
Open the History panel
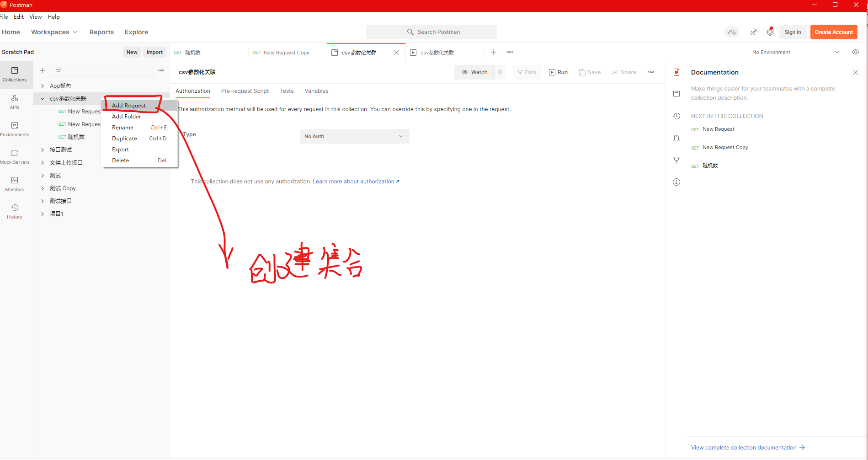tap(14, 211)
